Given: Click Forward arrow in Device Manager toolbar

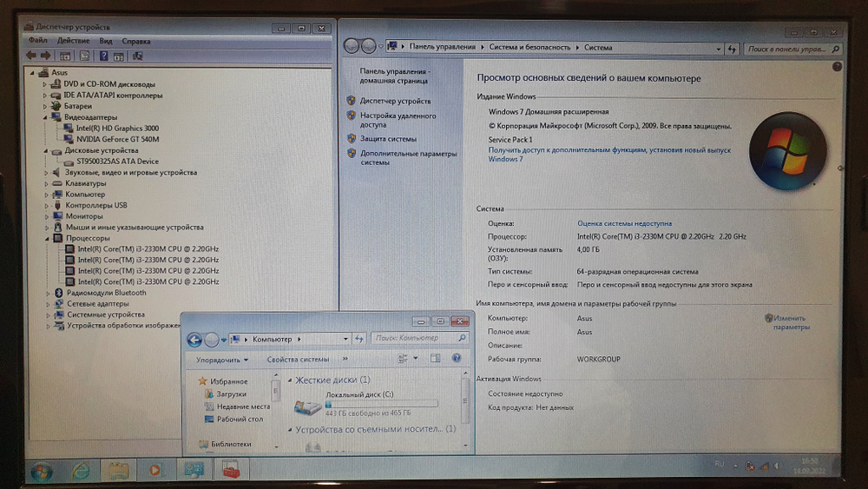Looking at the screenshot, I should (45, 56).
